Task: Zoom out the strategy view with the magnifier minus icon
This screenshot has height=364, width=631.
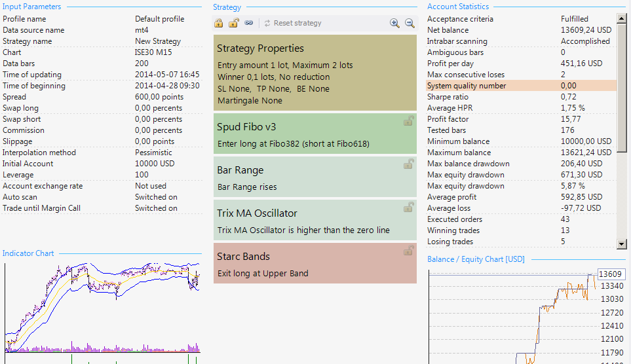Action: (410, 24)
